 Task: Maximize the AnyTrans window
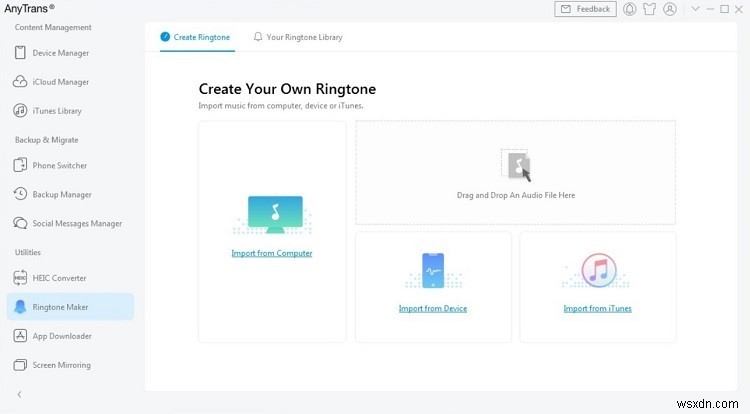(725, 9)
